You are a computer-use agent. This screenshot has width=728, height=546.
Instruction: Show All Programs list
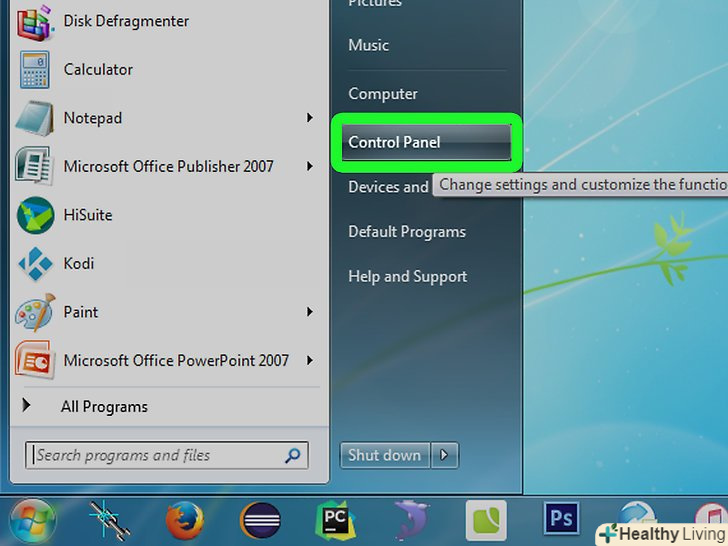(x=104, y=407)
